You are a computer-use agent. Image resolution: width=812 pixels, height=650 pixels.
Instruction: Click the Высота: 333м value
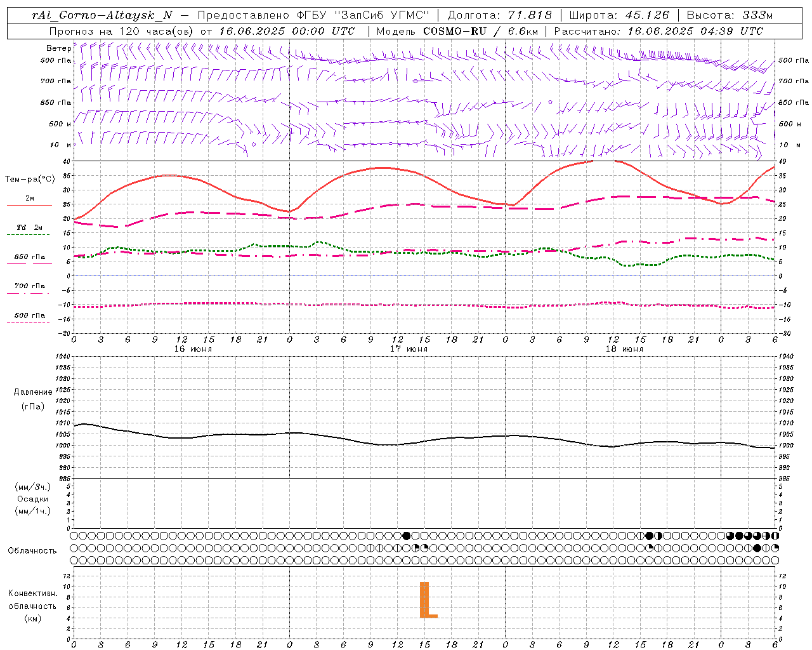coord(730,15)
